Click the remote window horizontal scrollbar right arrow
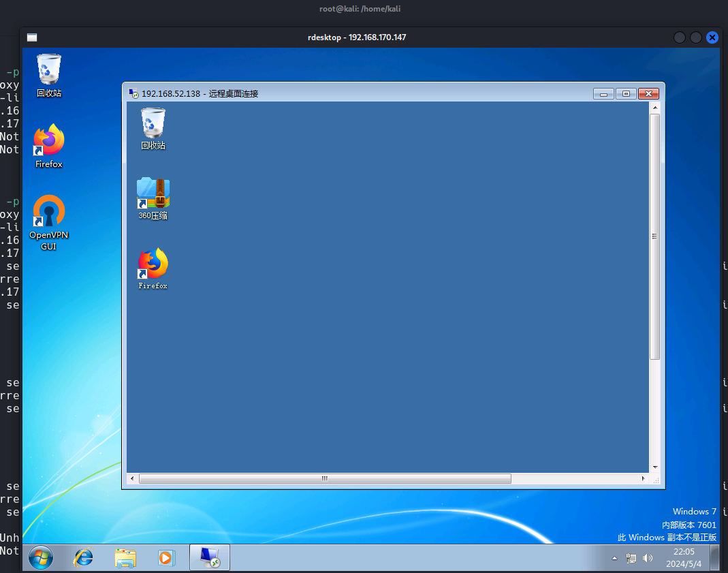This screenshot has width=728, height=573. click(644, 479)
